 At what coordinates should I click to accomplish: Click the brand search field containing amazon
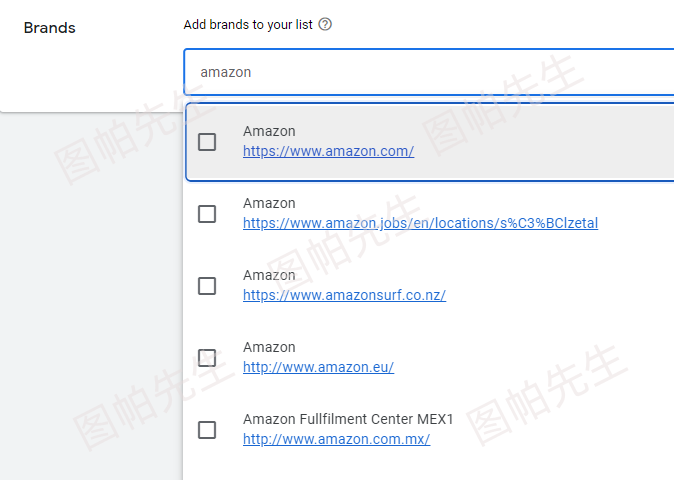coord(429,72)
